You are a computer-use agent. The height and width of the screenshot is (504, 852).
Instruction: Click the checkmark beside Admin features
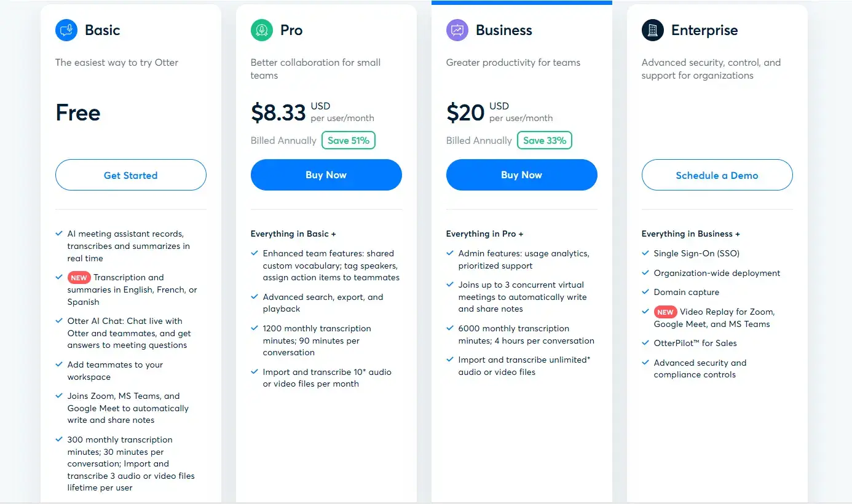point(450,253)
